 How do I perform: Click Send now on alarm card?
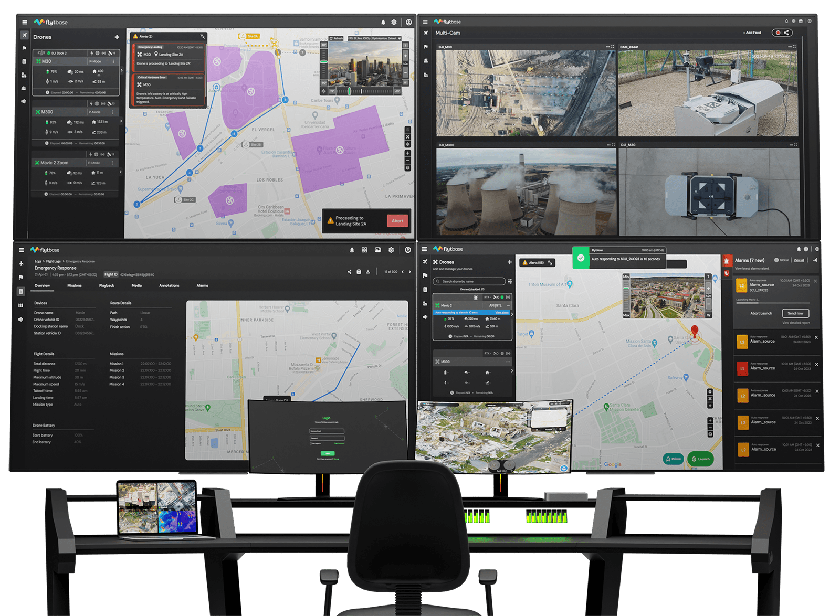tap(795, 313)
